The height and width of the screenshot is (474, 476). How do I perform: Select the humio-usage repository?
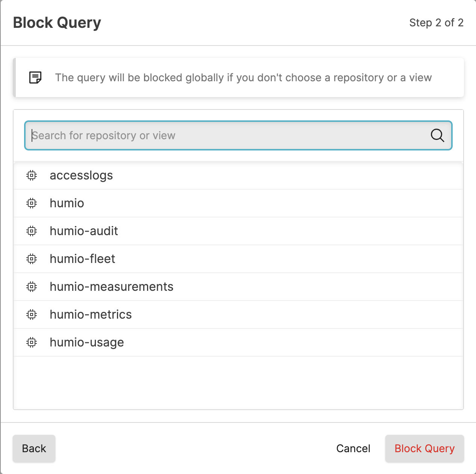pyautogui.click(x=86, y=342)
